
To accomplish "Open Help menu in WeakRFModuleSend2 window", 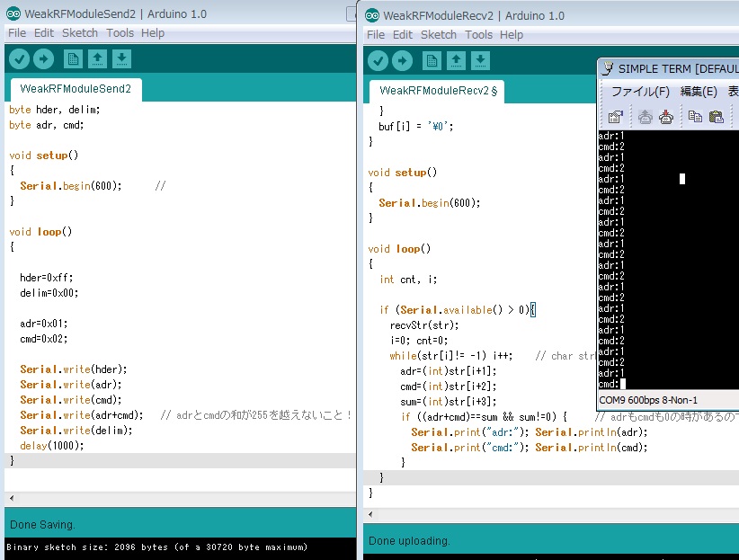I will click(153, 33).
